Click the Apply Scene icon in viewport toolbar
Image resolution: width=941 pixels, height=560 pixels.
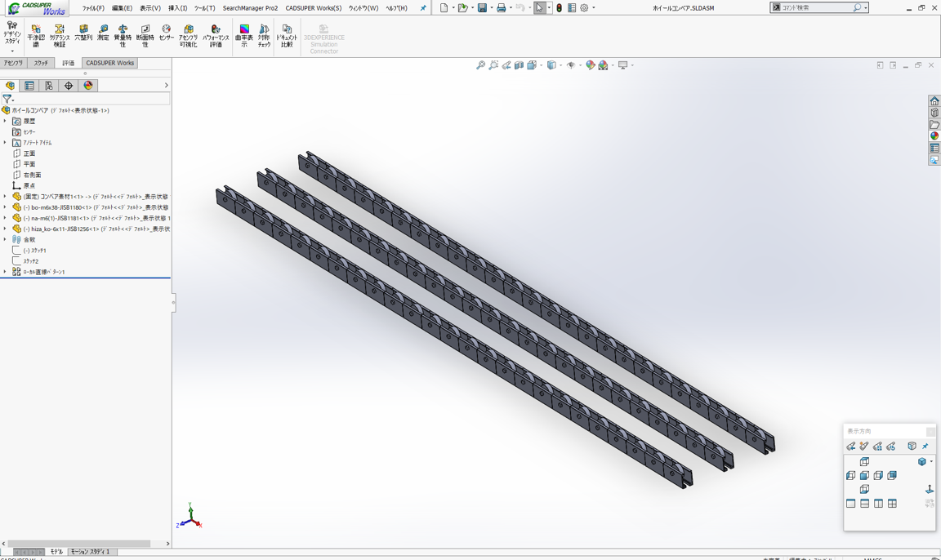(603, 65)
